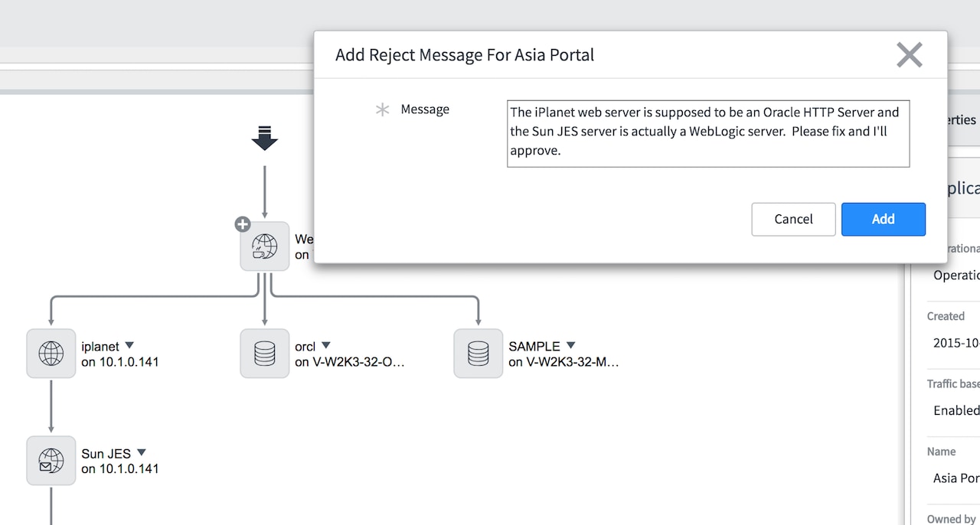Click Cancel to dismiss the reject dialog
The image size is (980, 525).
(x=793, y=219)
